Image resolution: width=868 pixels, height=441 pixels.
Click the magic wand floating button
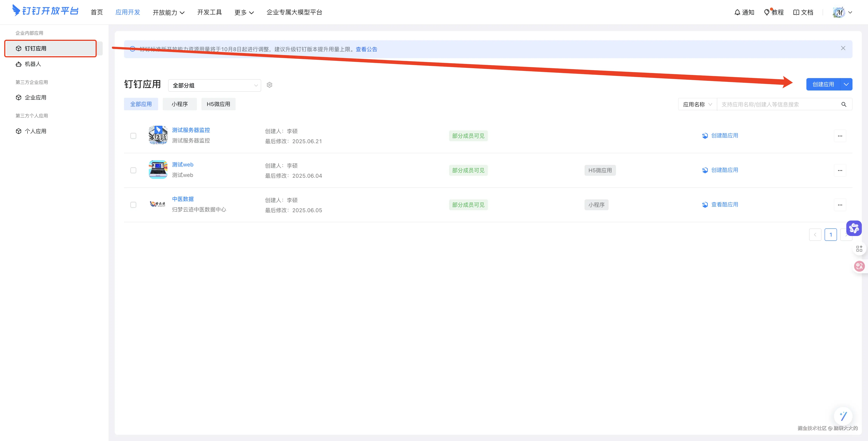(843, 416)
